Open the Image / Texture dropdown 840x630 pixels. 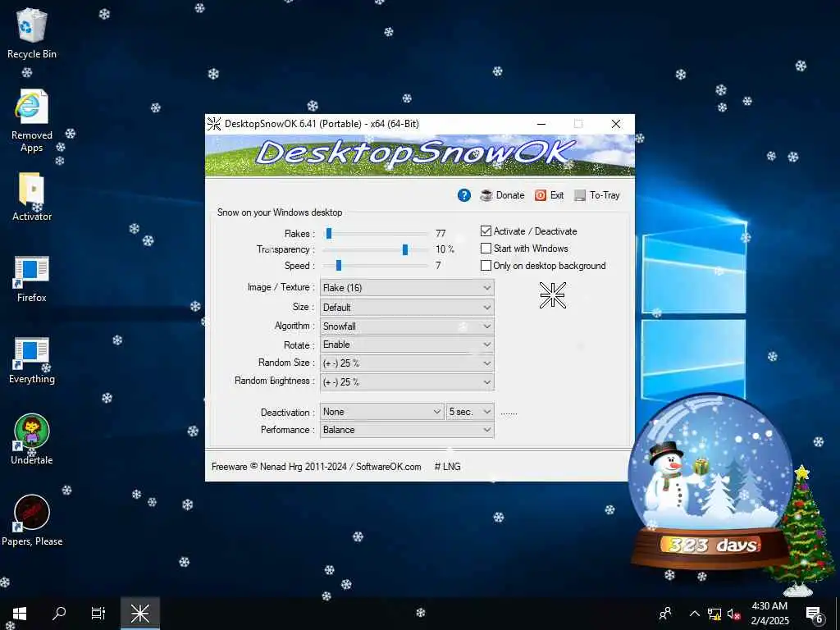click(x=407, y=288)
